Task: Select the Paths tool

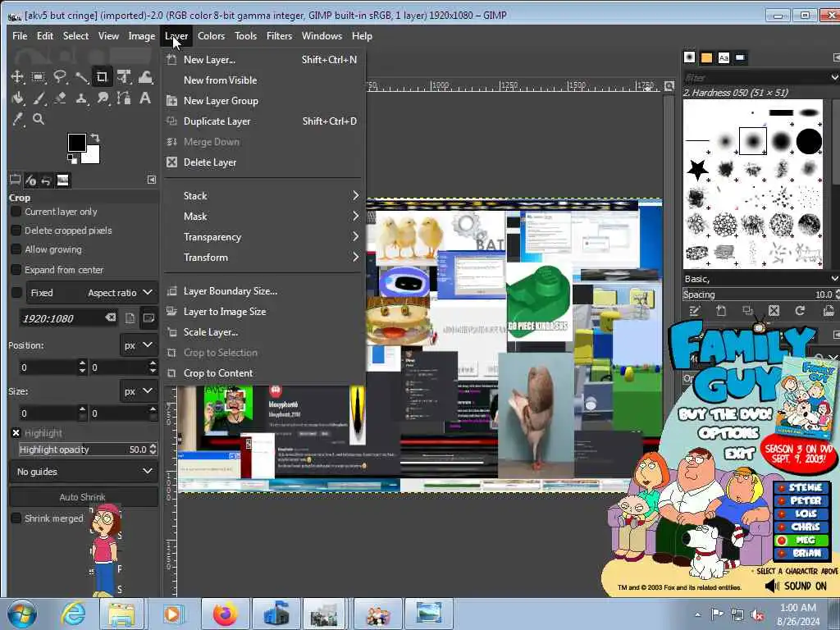Action: click(x=124, y=98)
